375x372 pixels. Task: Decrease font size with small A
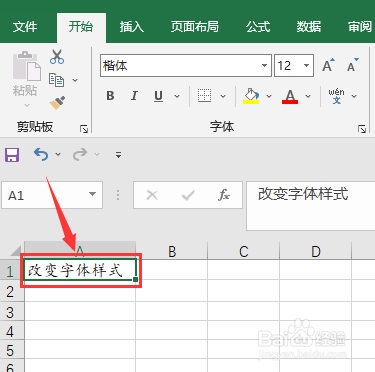coord(352,65)
